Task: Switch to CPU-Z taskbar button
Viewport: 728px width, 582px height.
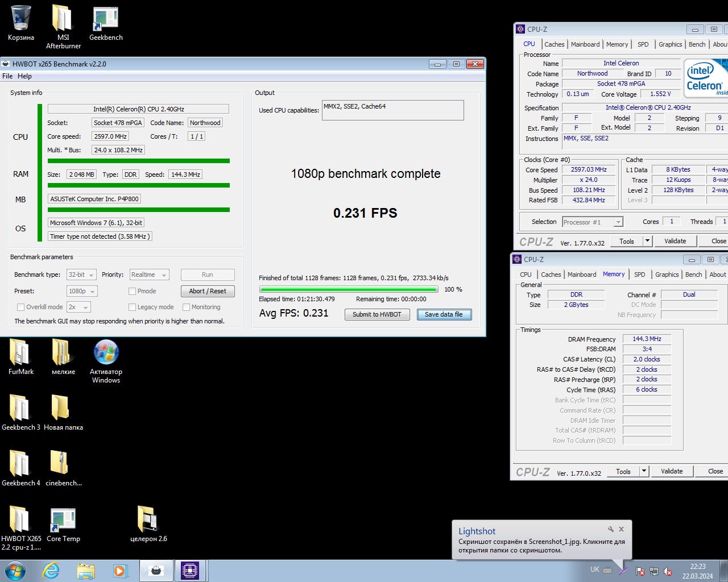Action: [x=191, y=571]
